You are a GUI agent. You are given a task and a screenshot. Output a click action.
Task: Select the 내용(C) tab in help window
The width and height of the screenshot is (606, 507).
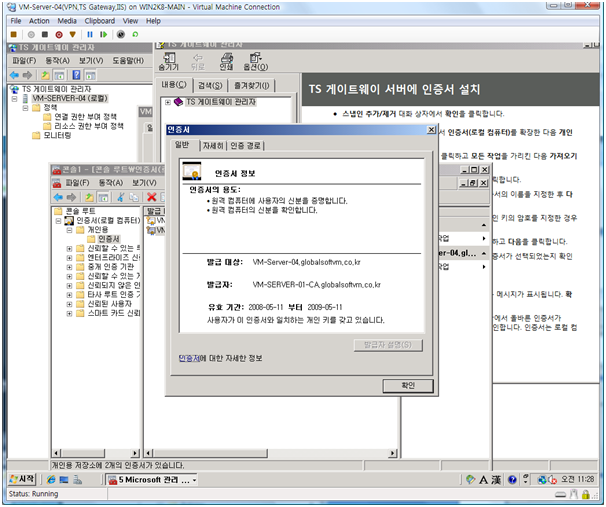[174, 85]
